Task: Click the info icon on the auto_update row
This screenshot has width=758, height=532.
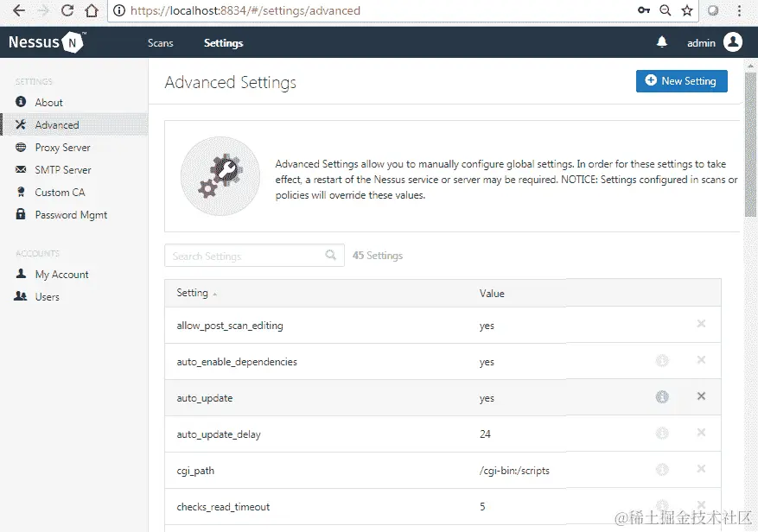Action: [662, 396]
